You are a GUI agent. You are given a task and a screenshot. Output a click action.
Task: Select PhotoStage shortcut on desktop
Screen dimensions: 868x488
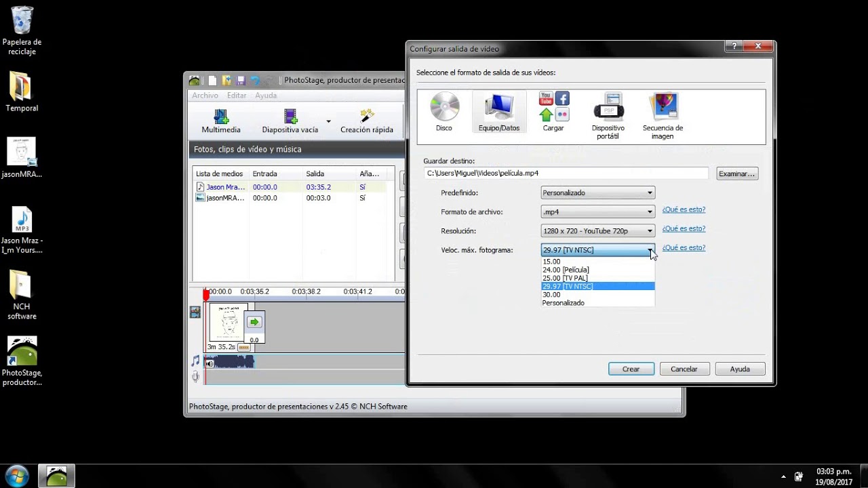tap(22, 361)
